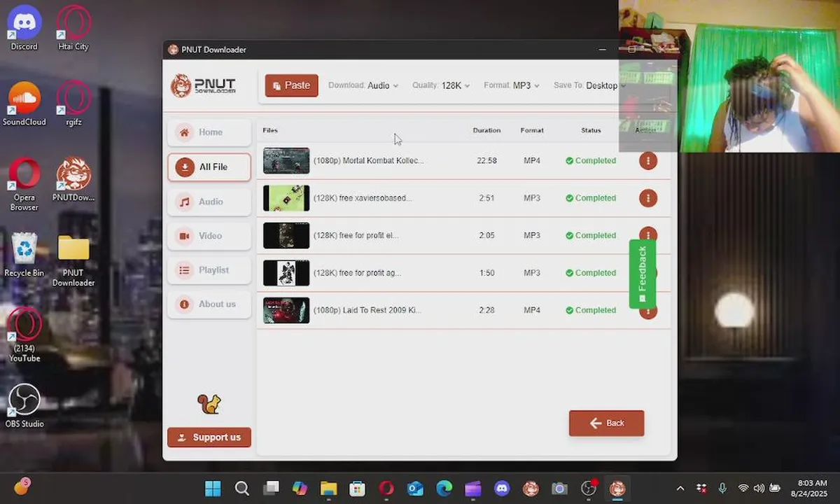
Task: Select the Opera Browser desktop icon
Action: (x=24, y=184)
